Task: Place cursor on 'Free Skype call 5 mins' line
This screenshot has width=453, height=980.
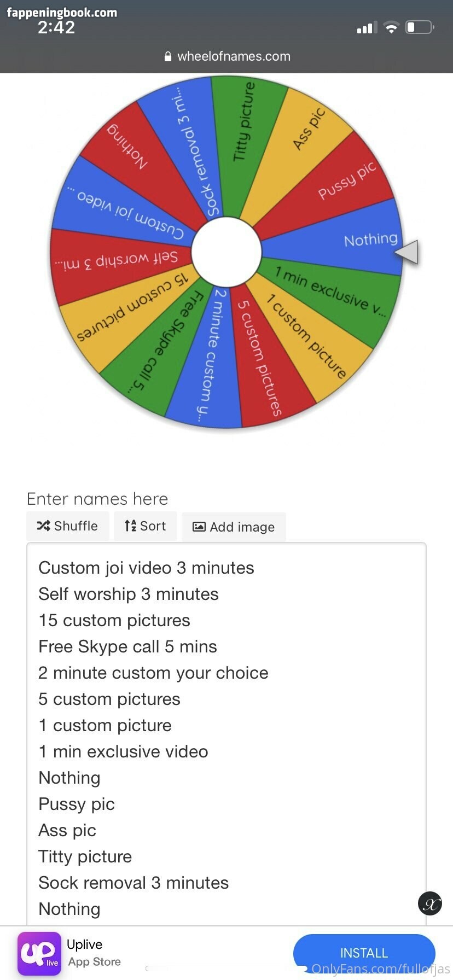Action: [127, 646]
